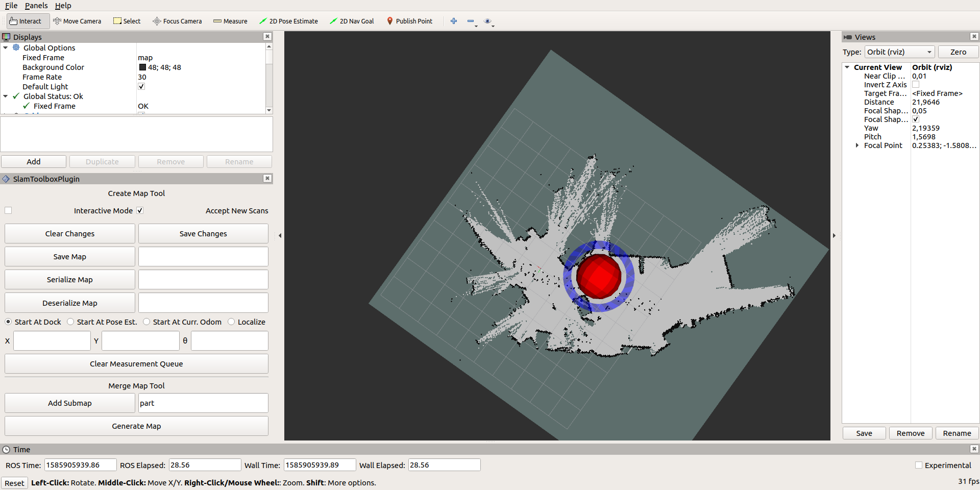Activate the Publish Point tool
This screenshot has width=980, height=490.
pos(410,21)
